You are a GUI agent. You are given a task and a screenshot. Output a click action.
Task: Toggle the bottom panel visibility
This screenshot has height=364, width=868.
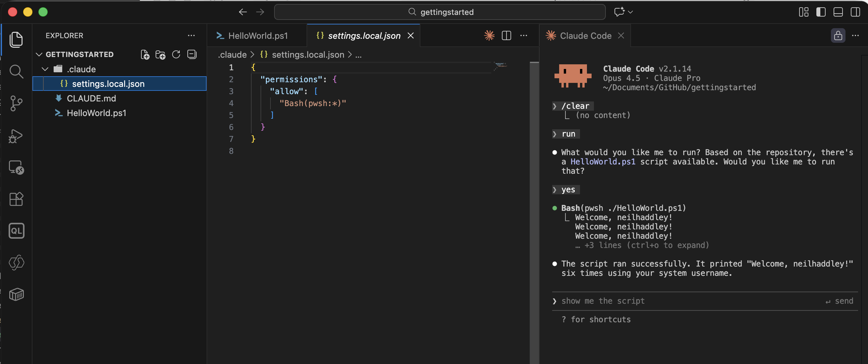point(838,12)
